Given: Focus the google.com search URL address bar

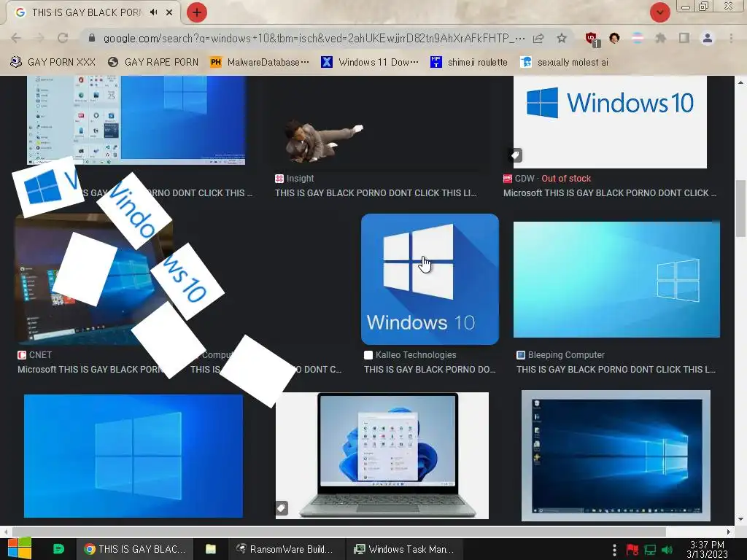Looking at the screenshot, I should coord(313,38).
